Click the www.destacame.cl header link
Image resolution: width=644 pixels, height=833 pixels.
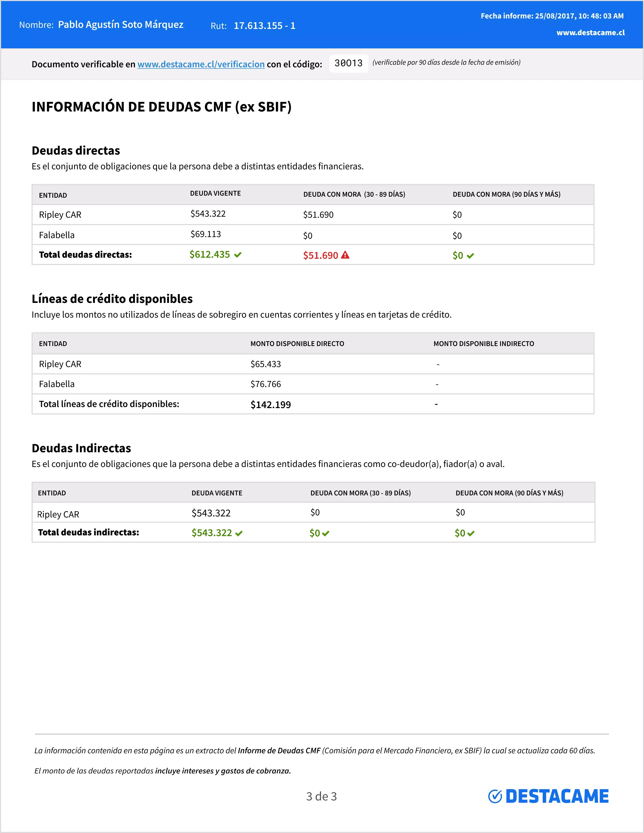point(590,33)
